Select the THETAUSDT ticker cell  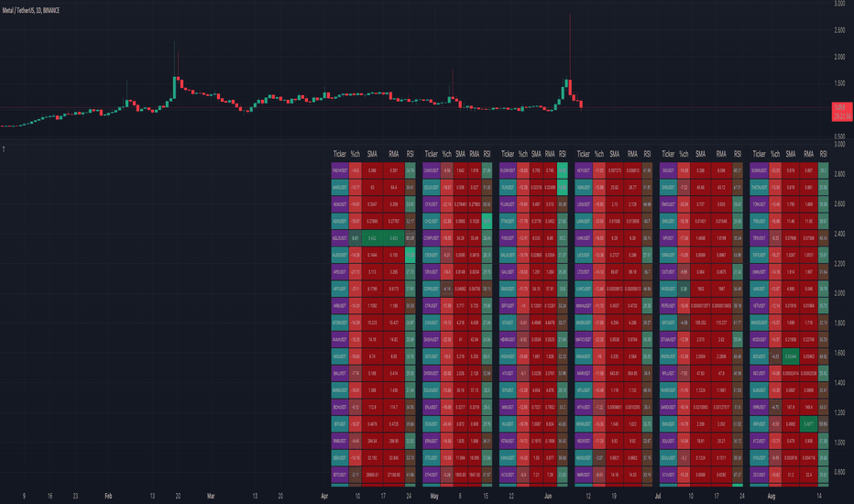point(760,188)
